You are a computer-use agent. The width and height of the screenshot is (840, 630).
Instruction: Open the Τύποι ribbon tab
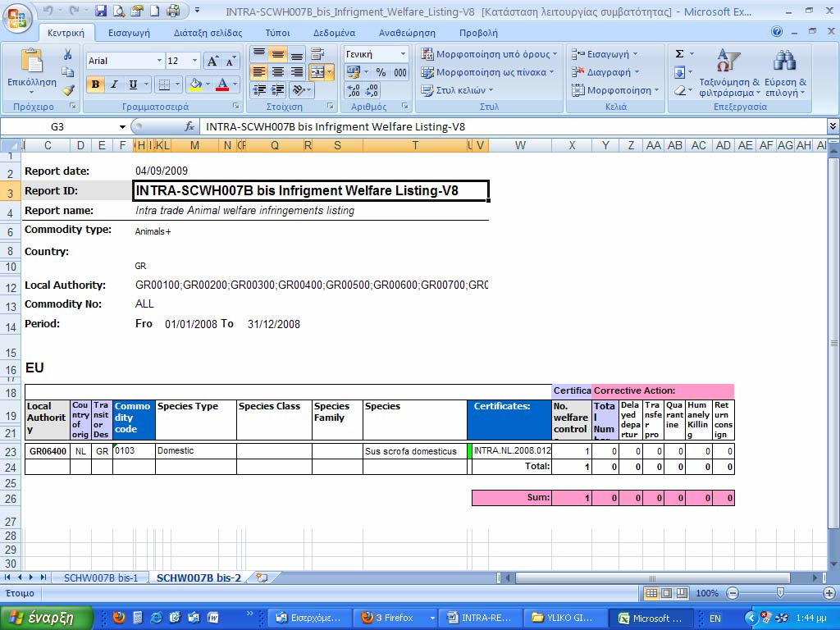(x=277, y=33)
